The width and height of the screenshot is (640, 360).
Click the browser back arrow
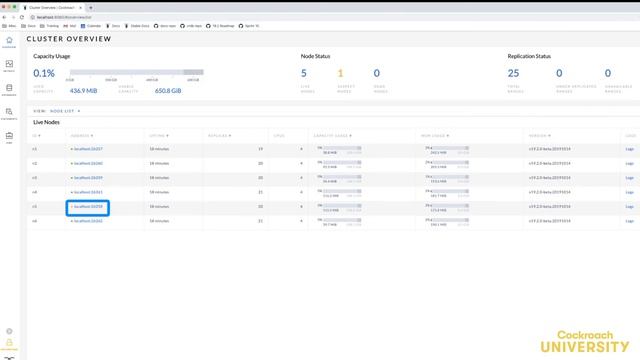tap(4, 17)
